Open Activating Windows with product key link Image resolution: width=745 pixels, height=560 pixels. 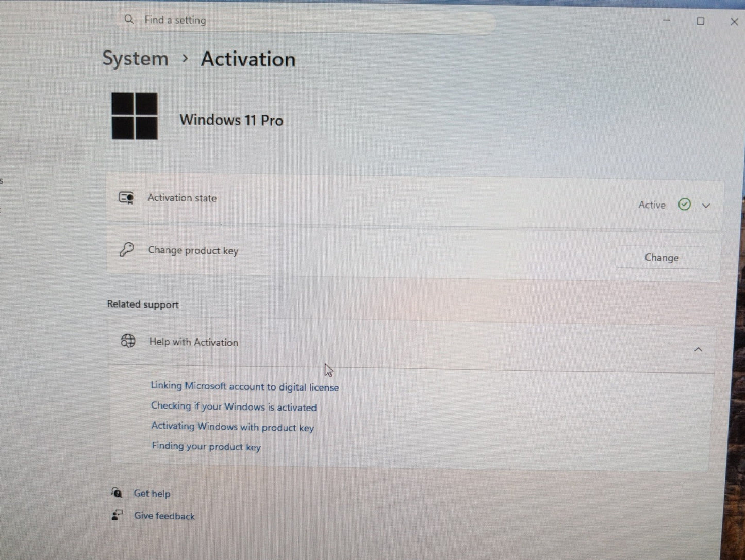pyautogui.click(x=233, y=427)
